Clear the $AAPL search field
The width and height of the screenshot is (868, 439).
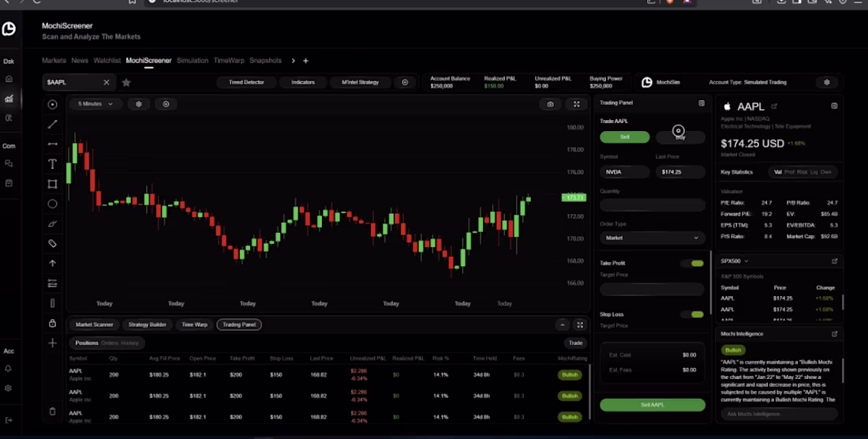click(107, 82)
